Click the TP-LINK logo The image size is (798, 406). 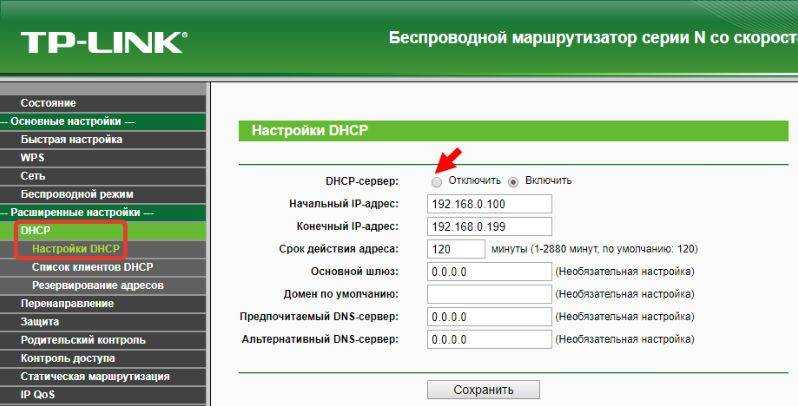pos(104,43)
